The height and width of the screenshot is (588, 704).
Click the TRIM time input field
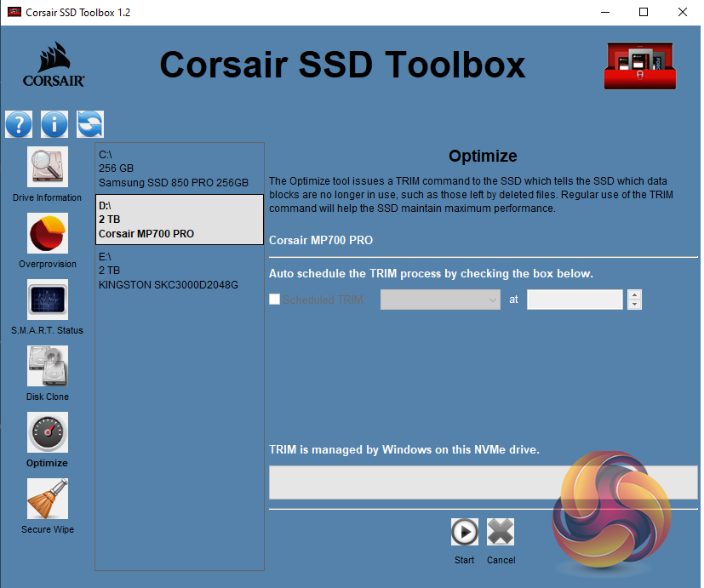coord(575,300)
